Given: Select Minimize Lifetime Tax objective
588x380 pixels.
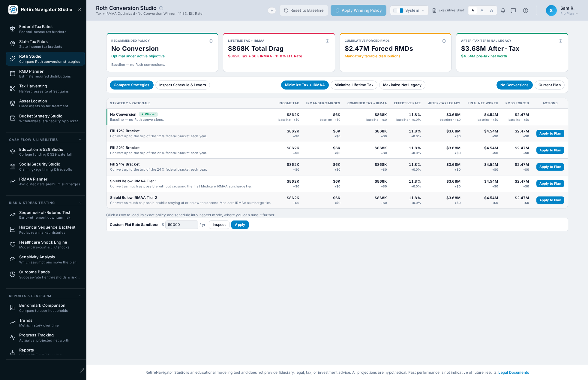Looking at the screenshot, I should point(354,85).
